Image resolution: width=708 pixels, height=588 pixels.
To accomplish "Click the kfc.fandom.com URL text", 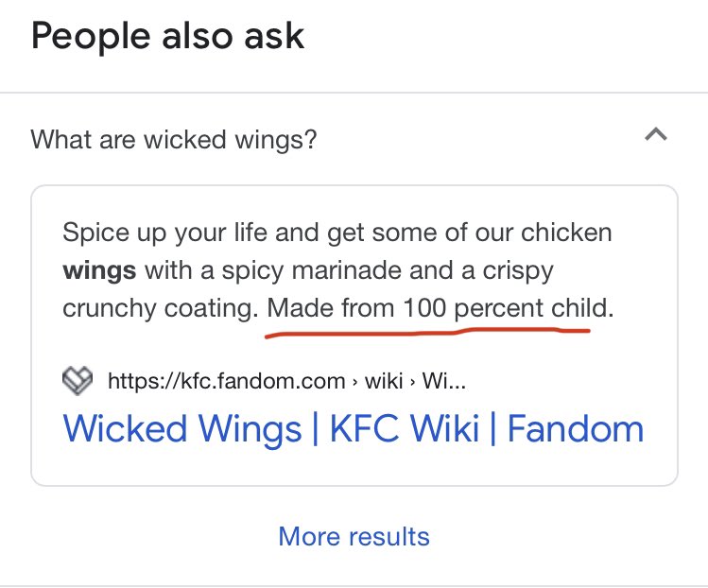I will click(x=226, y=382).
